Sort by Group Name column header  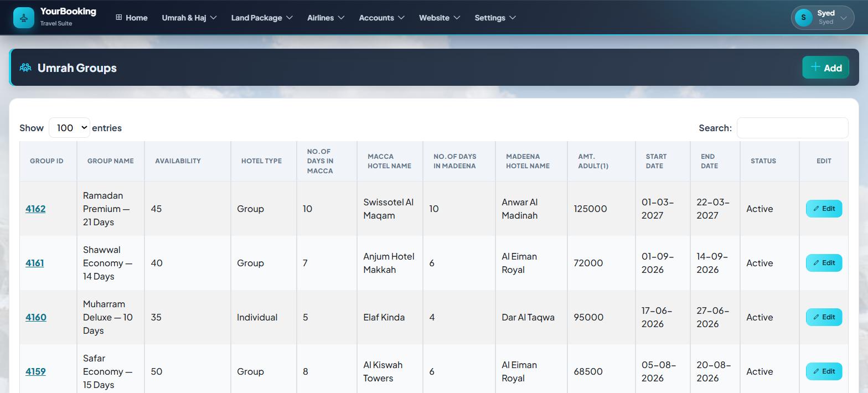(111, 161)
